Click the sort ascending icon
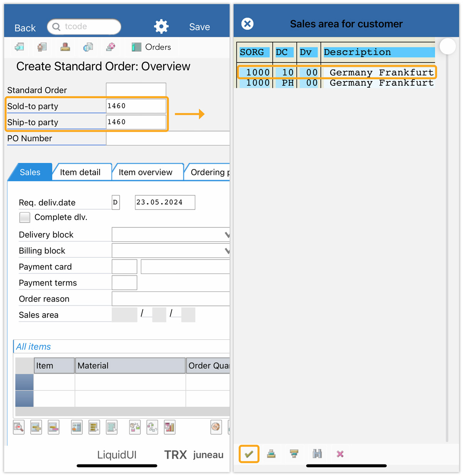The height and width of the screenshot is (476, 463). (271, 454)
